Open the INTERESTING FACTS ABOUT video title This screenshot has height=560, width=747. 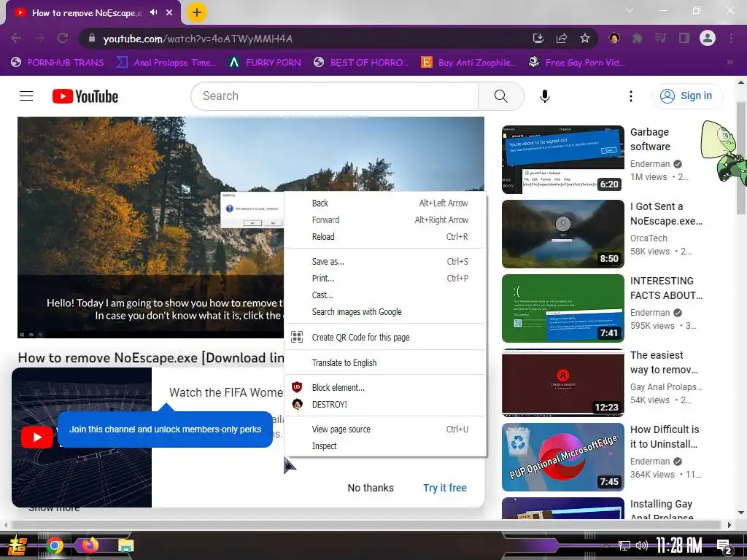[x=666, y=288]
